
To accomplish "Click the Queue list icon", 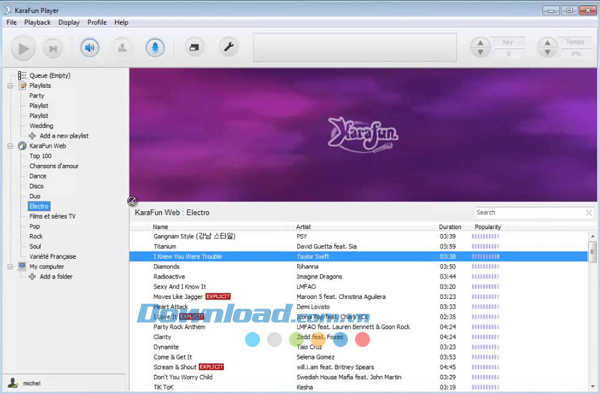I will (22, 75).
